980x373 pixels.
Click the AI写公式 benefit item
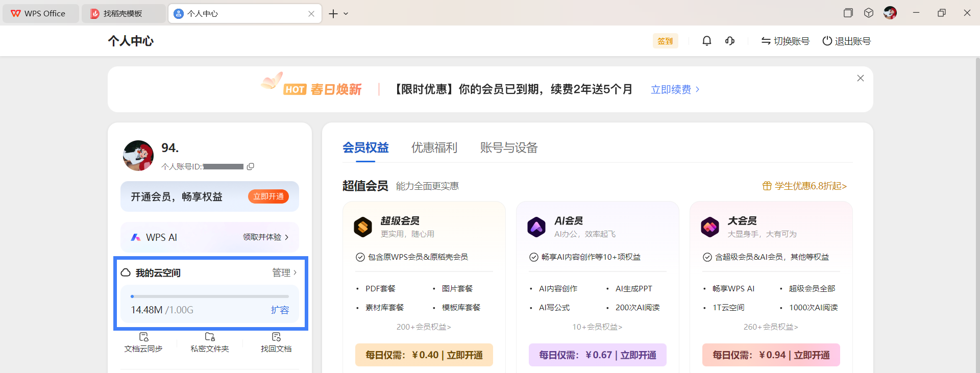(x=554, y=307)
